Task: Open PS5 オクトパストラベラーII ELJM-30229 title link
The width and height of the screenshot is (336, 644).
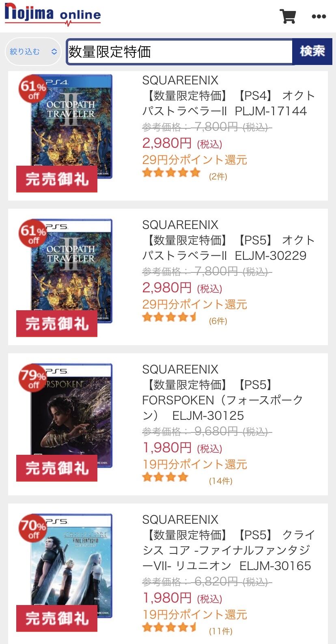Action: click(228, 248)
